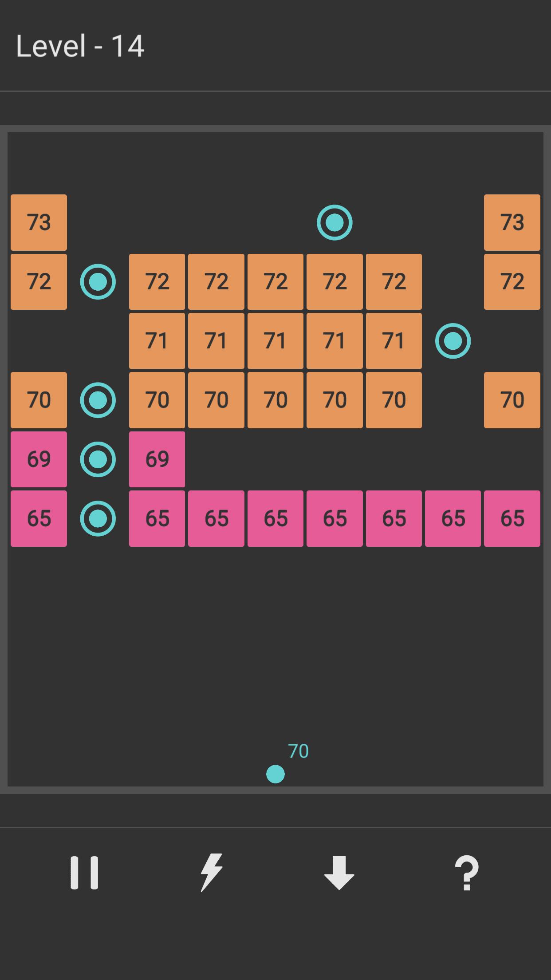This screenshot has height=980, width=551.
Task: Tap the leftmost orange 70 block
Action: point(39,400)
